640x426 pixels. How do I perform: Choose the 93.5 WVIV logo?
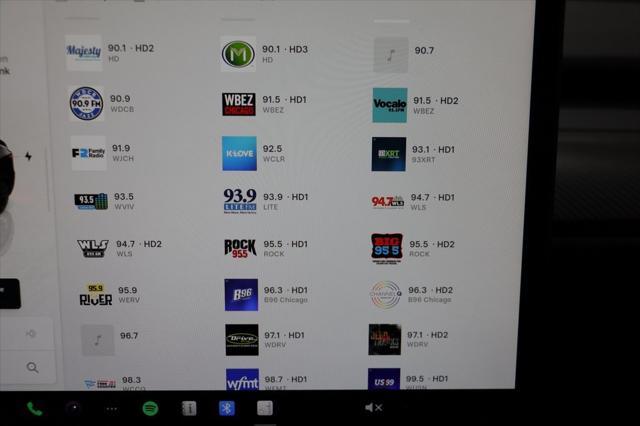(x=91, y=201)
